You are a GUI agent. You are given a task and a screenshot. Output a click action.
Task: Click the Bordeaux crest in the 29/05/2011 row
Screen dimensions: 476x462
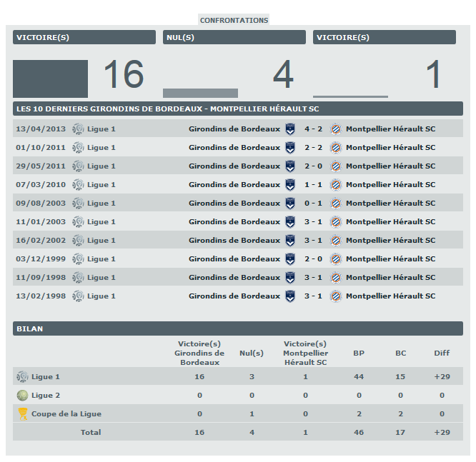coord(290,166)
